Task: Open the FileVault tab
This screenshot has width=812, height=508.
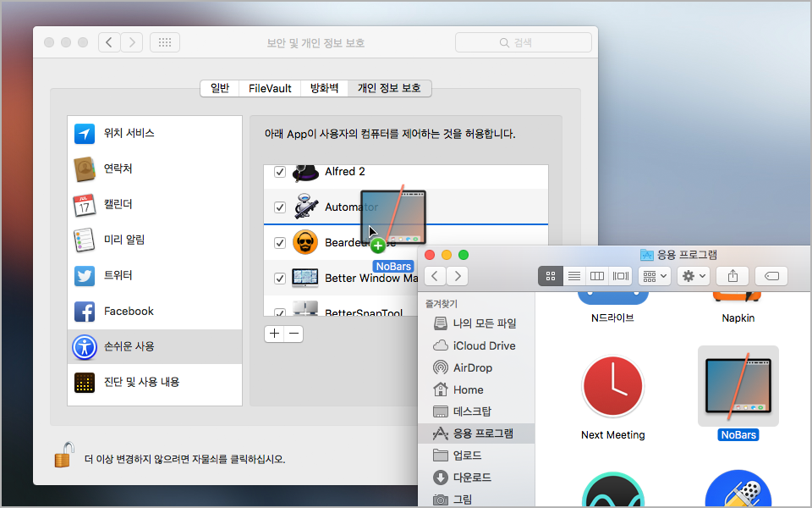Action: pyautogui.click(x=270, y=88)
